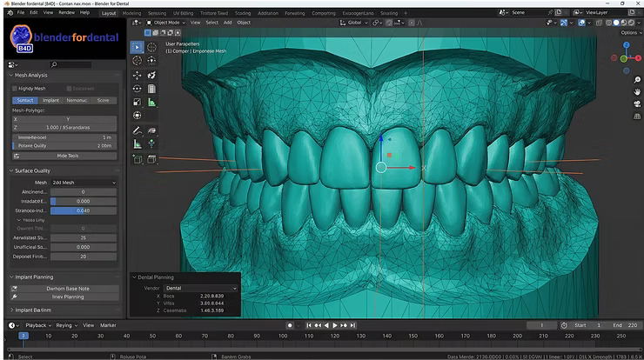Click the Dwrhom Base Note button
This screenshot has height=360, width=644.
click(x=69, y=288)
